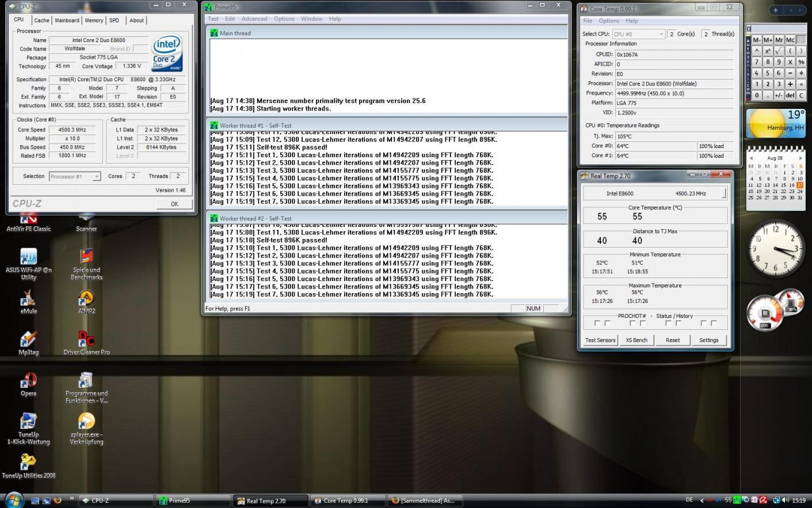812x508 pixels.
Task: Click the show desktop quick launch icon
Action: pyautogui.click(x=36, y=501)
